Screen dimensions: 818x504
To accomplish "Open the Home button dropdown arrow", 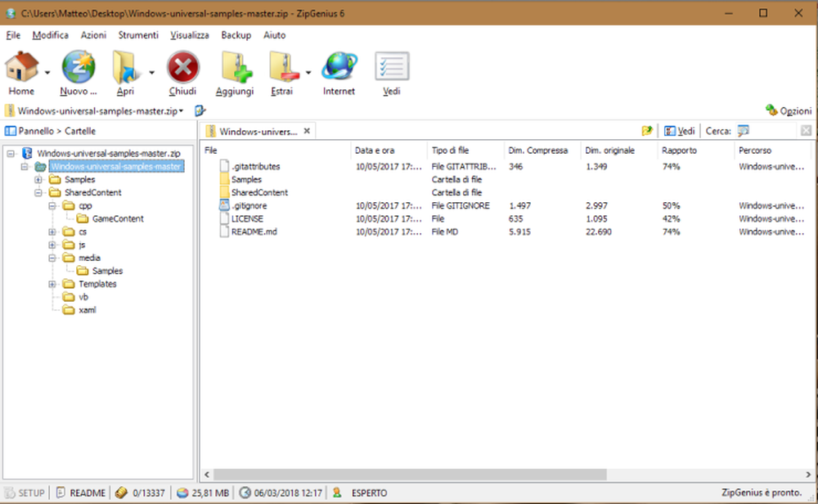I will click(47, 73).
